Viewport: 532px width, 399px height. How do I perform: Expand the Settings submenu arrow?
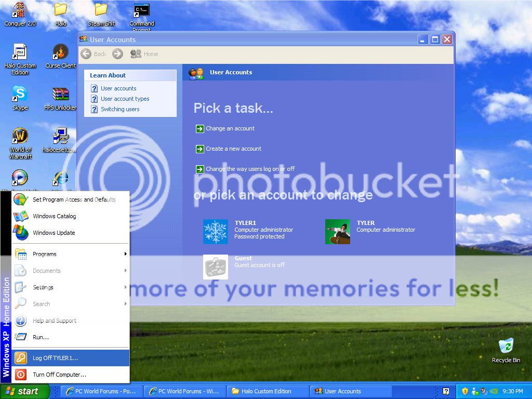pos(125,287)
